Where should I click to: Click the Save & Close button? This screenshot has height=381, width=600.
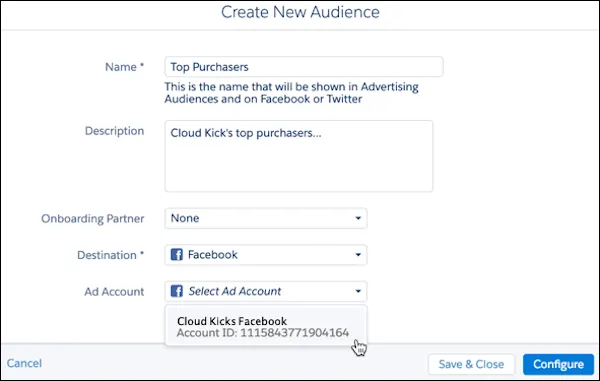[471, 364]
